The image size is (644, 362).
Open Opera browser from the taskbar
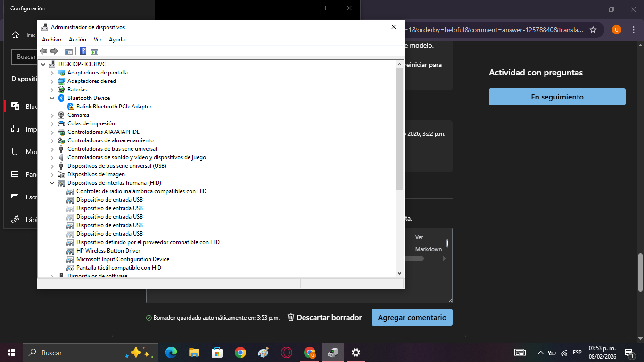(286, 353)
